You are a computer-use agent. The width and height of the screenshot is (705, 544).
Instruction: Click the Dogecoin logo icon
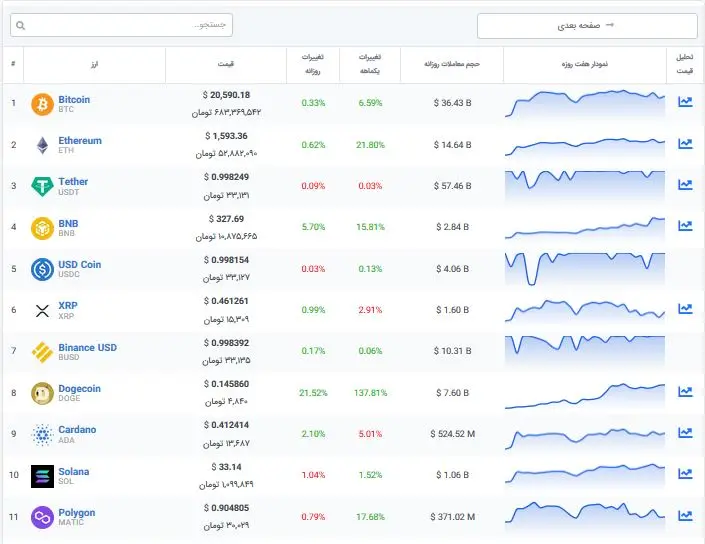(42, 393)
